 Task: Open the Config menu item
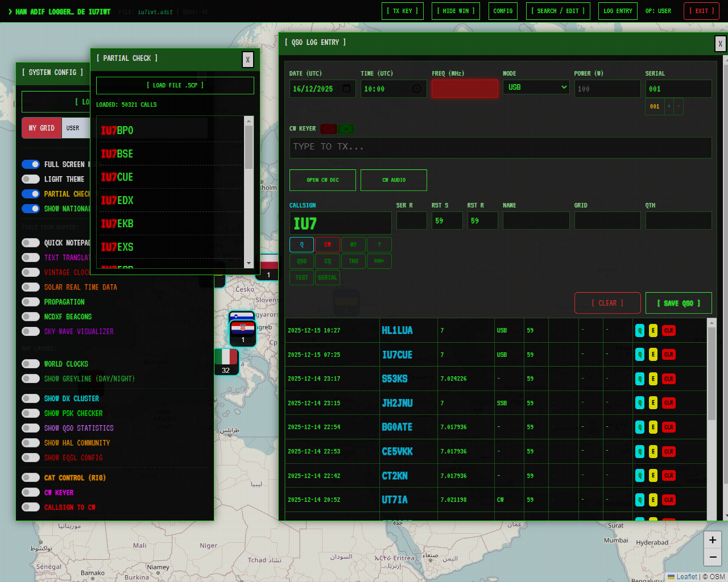tap(503, 11)
